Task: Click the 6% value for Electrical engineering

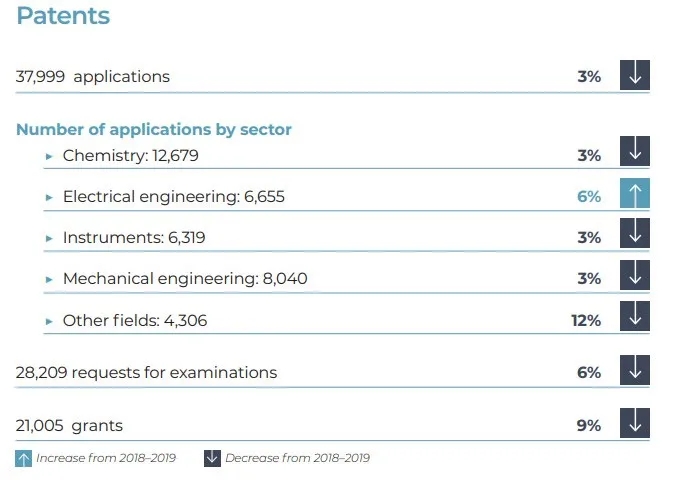Action: pyautogui.click(x=589, y=197)
